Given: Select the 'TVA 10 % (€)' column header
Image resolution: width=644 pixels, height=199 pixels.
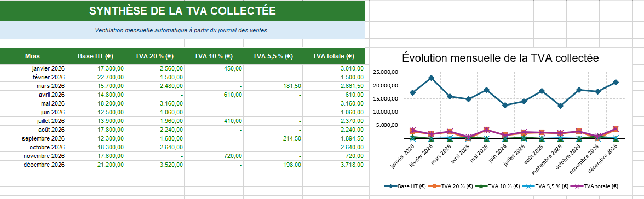Looking at the screenshot, I should [x=214, y=56].
